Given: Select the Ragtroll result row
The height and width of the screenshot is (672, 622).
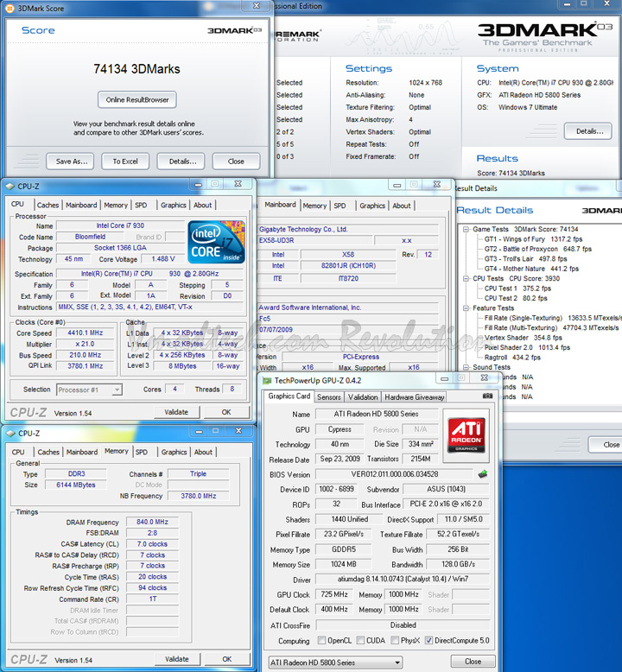Looking at the screenshot, I should (x=512, y=358).
